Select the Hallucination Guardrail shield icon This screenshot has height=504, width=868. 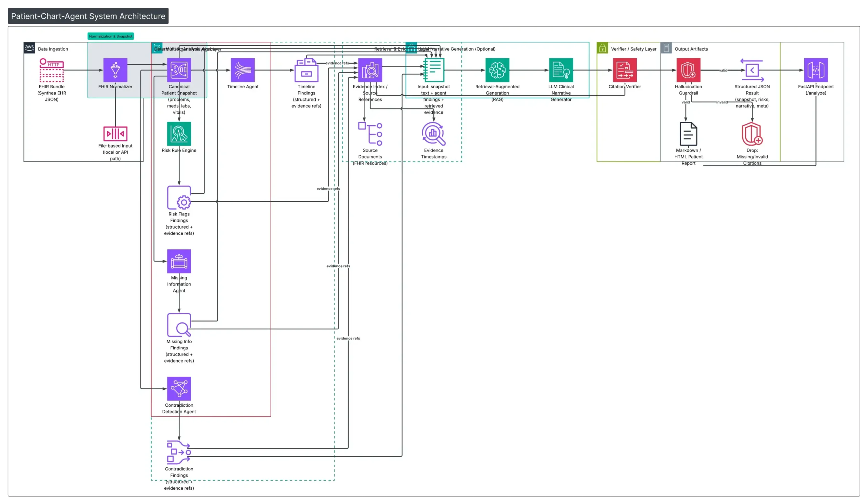tap(688, 70)
